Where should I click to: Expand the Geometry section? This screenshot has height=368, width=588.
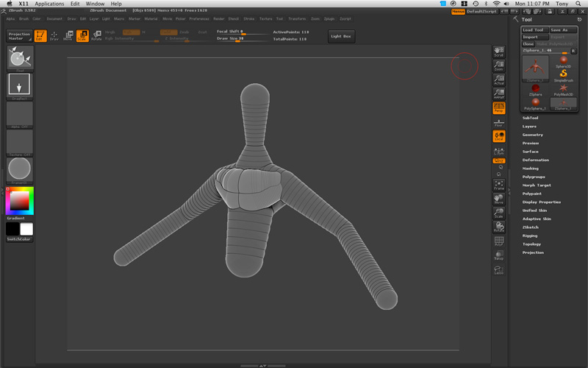533,135
